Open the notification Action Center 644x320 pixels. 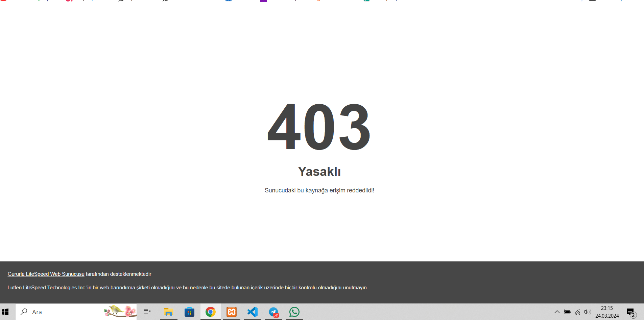pyautogui.click(x=631, y=312)
